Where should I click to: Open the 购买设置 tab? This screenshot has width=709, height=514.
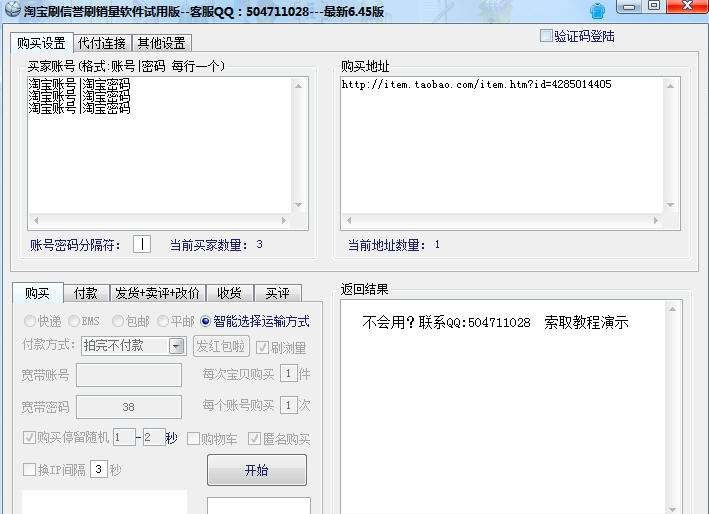[41, 43]
